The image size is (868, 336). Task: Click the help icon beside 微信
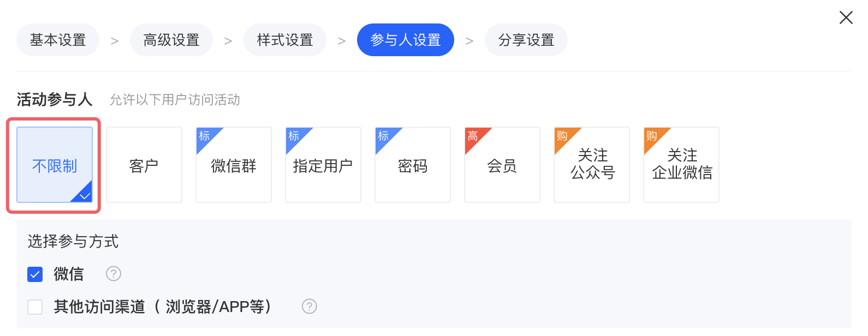pos(114,274)
